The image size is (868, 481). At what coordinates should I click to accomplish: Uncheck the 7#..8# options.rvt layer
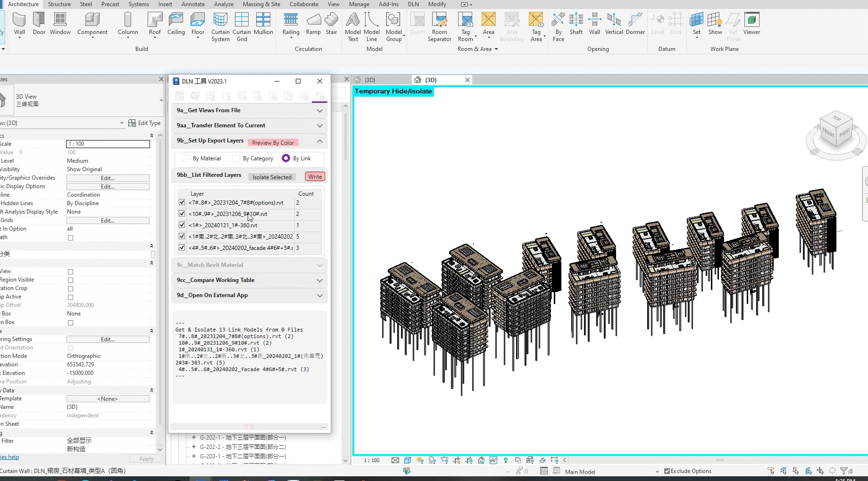pyautogui.click(x=182, y=202)
